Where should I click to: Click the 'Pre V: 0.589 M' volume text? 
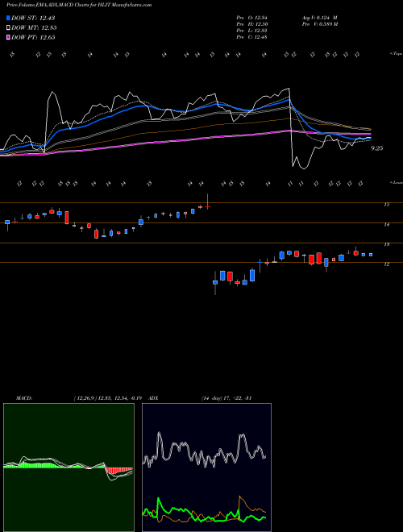319,24
